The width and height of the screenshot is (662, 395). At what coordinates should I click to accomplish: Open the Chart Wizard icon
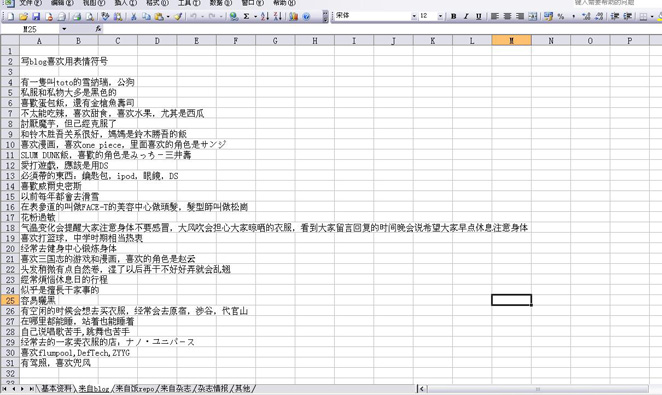[293, 17]
